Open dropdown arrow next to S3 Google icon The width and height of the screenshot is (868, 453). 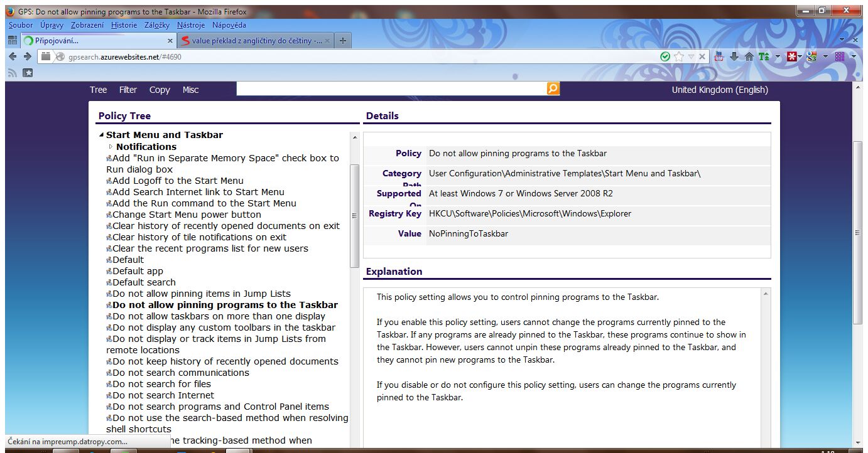click(x=825, y=56)
